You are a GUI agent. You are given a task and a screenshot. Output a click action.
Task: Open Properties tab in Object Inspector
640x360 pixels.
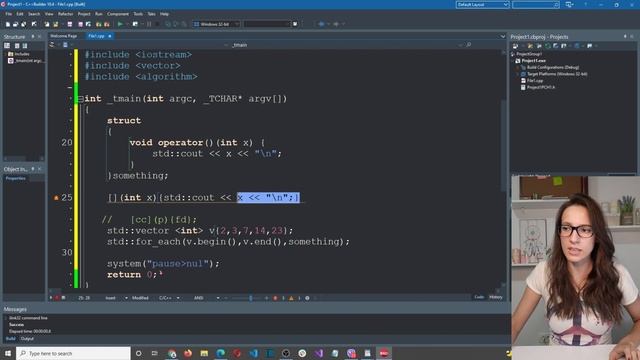click(16, 178)
